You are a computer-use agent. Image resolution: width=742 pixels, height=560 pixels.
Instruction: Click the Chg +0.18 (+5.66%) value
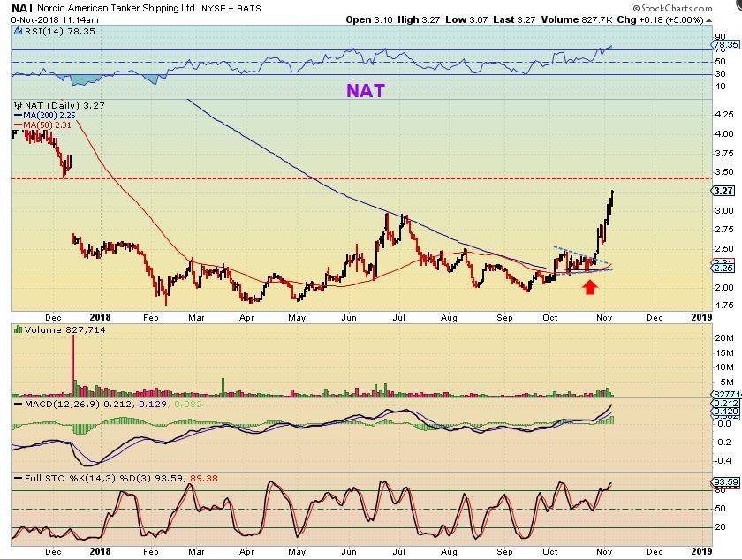tap(660, 20)
